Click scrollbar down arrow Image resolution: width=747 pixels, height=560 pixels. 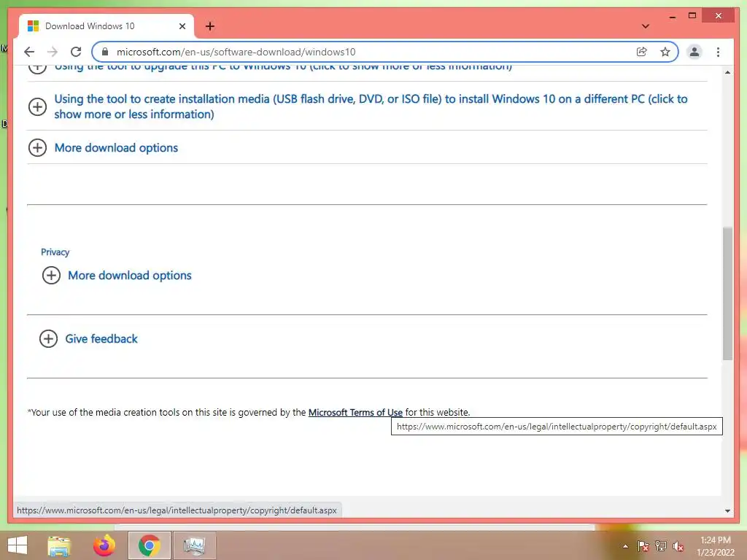tap(727, 511)
